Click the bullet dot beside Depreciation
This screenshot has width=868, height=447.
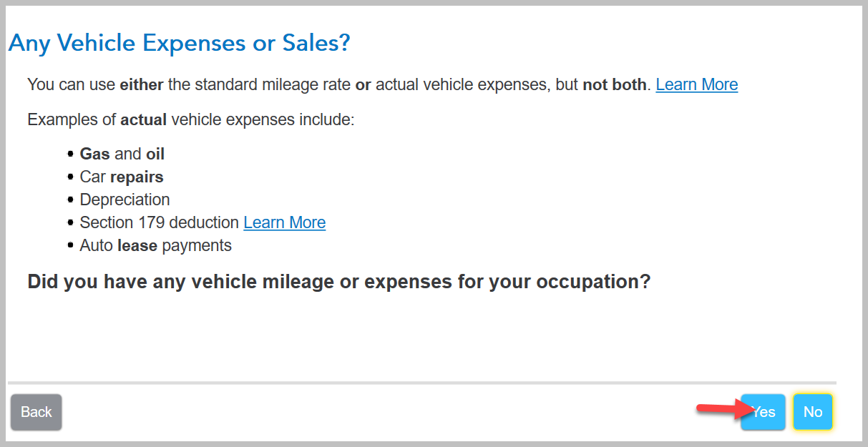click(x=71, y=200)
